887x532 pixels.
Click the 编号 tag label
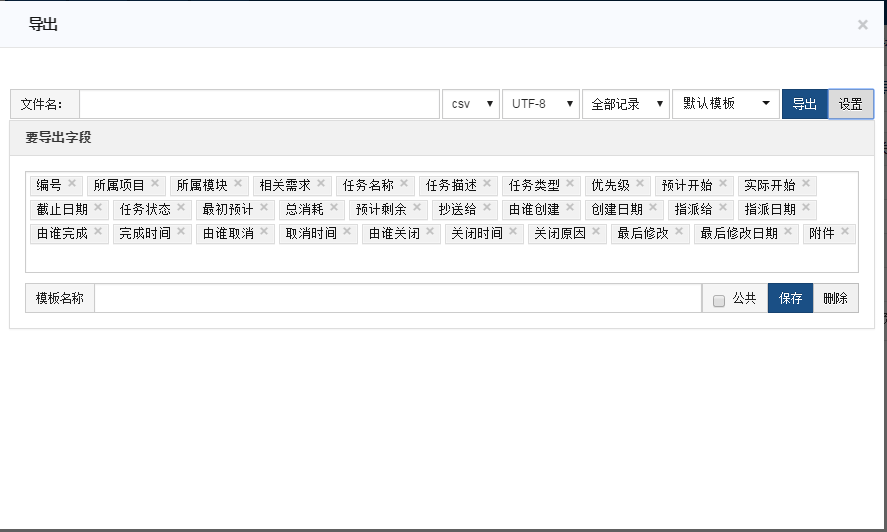[49, 185]
